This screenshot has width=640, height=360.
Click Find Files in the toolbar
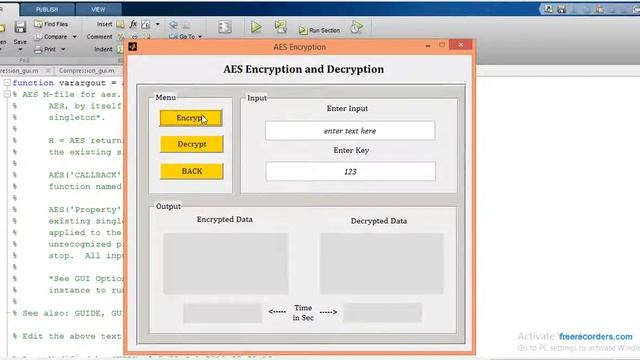pyautogui.click(x=51, y=24)
